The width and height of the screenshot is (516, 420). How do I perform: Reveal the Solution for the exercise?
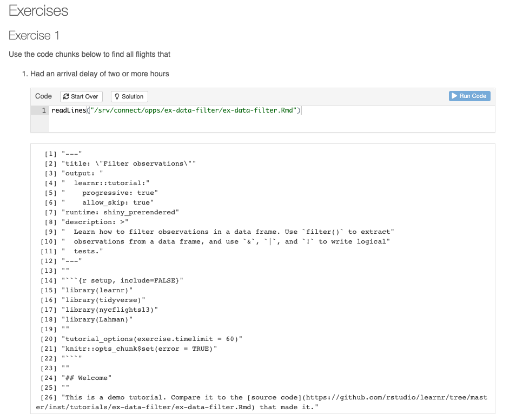[x=129, y=96]
